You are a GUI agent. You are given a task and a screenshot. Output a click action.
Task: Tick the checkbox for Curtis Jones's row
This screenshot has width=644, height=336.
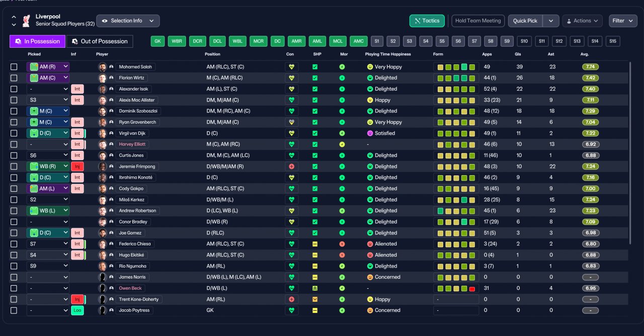(14, 155)
